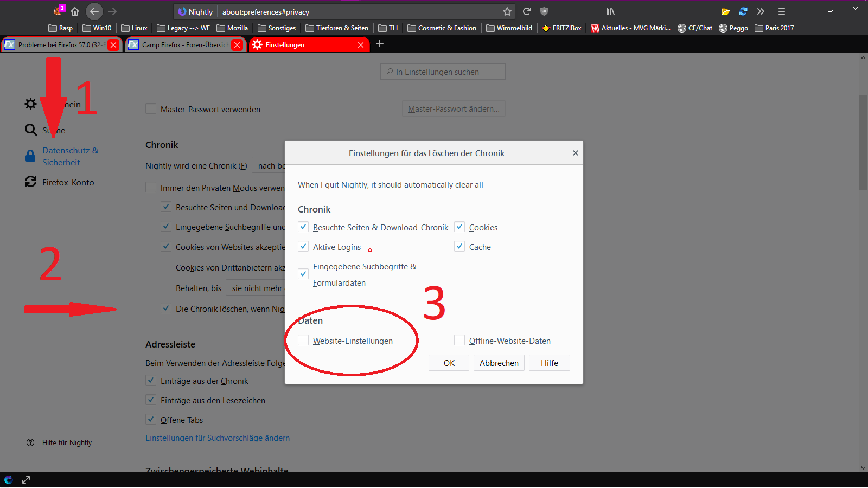Bookmark this page with star icon
Screen dimensions: 868x488
(507, 11)
